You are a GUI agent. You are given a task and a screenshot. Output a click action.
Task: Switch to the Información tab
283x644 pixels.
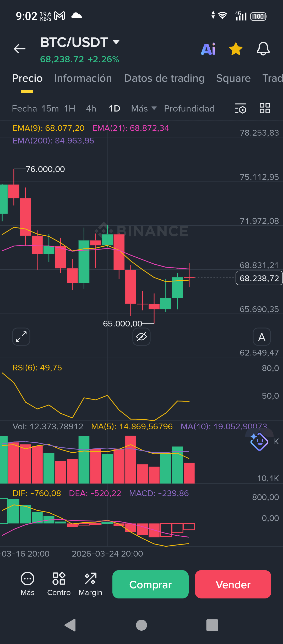point(83,78)
